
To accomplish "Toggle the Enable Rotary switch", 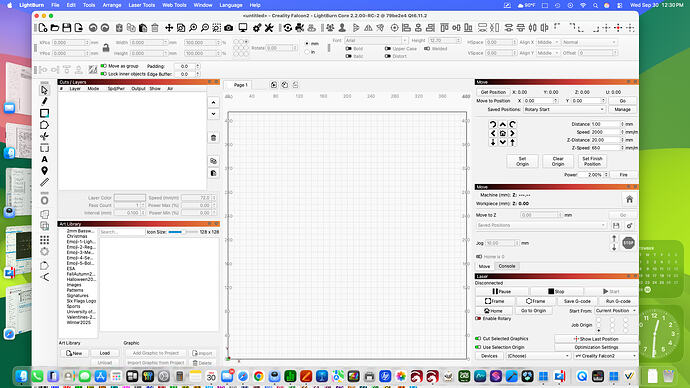I will pyautogui.click(x=478, y=318).
